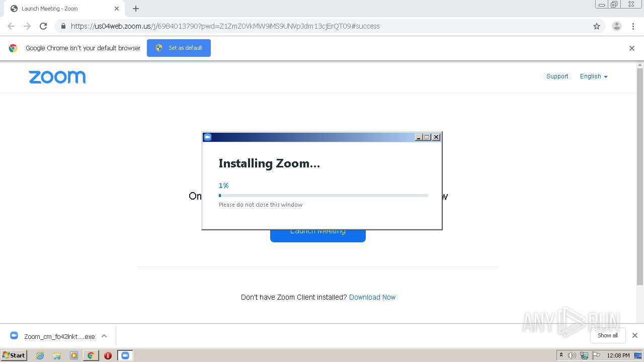The height and width of the screenshot is (362, 644).
Task: Click the show desktop tray icon
Action: [638, 355]
